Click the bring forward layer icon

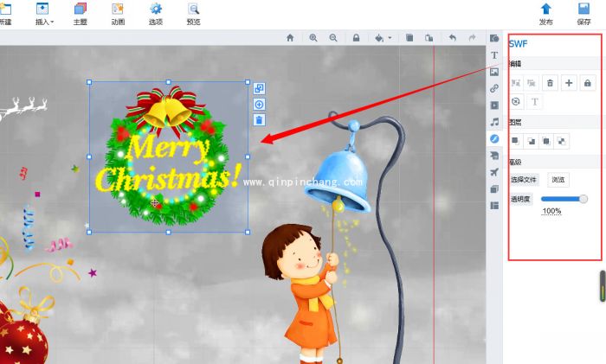click(x=546, y=141)
